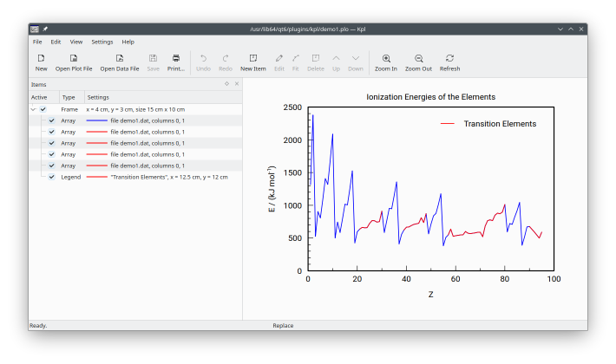Click Open Data File icon
Screen dimensions: 616x364
click(x=119, y=58)
